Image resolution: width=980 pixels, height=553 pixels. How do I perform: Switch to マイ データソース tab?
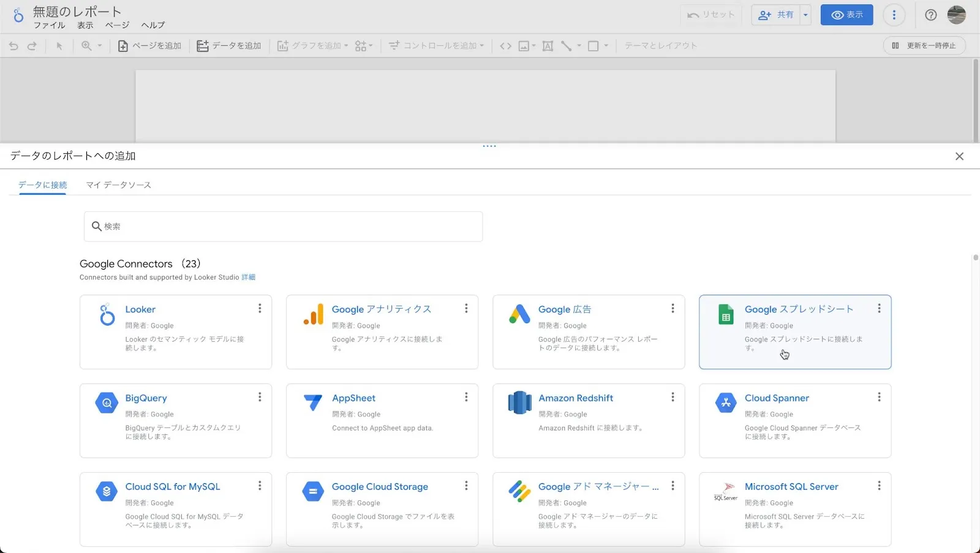pos(118,185)
